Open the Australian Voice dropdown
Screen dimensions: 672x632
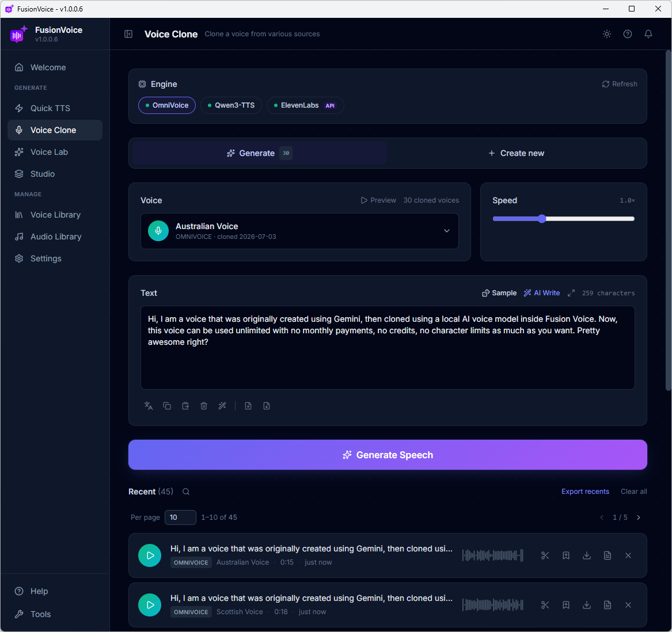[x=299, y=231]
